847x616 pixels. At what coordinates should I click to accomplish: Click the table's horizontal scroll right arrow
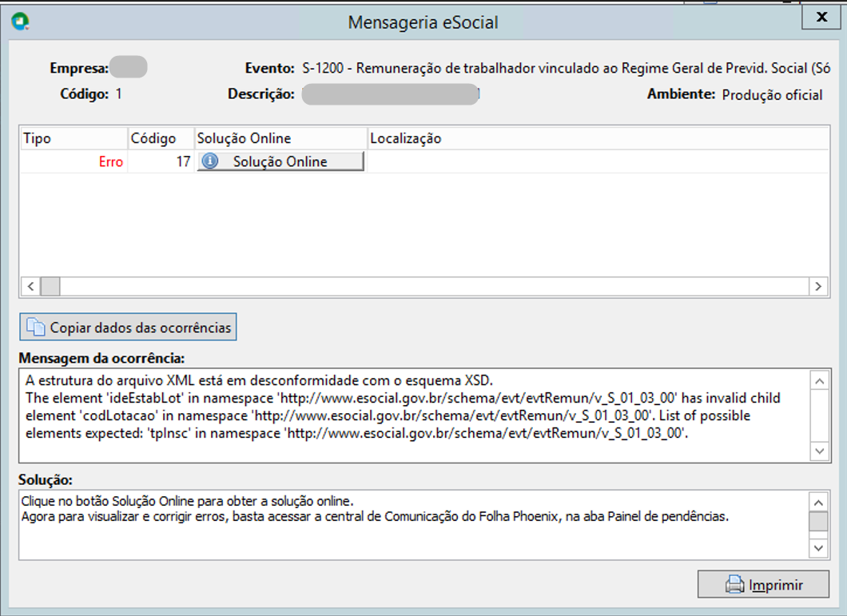(x=817, y=286)
